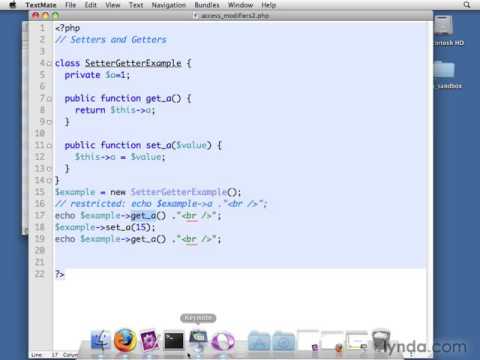480x360 pixels.
Task: Close the TextMate editor window
Action: coord(36,16)
